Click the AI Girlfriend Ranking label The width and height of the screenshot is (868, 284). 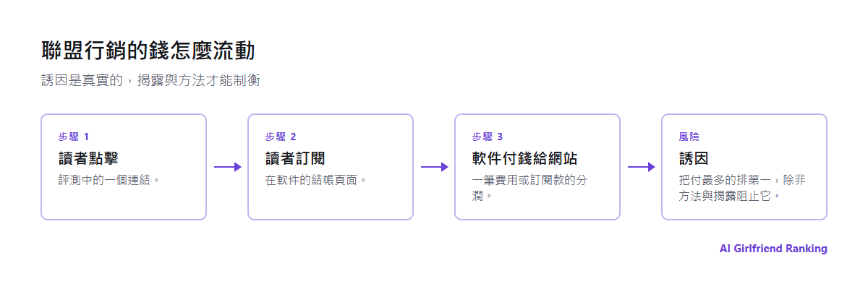point(773,249)
